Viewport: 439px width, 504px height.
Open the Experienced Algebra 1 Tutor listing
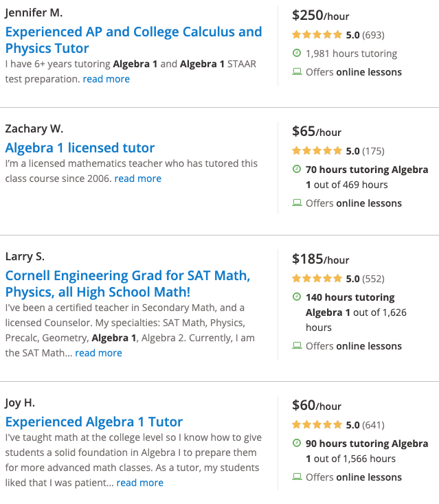[x=94, y=422]
